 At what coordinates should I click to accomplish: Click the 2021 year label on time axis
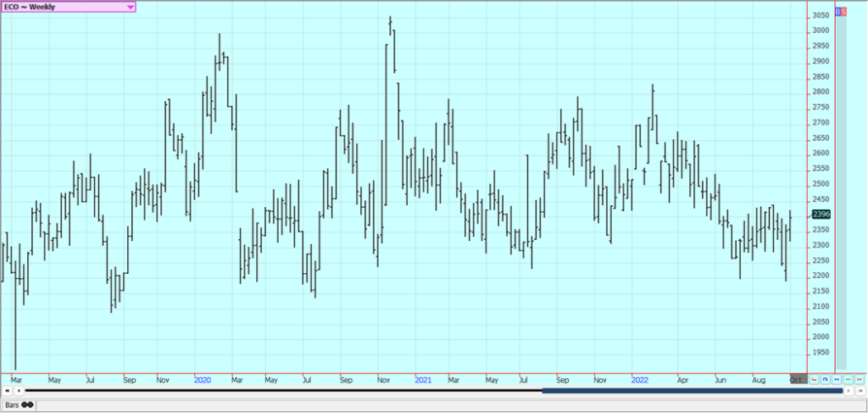click(423, 380)
